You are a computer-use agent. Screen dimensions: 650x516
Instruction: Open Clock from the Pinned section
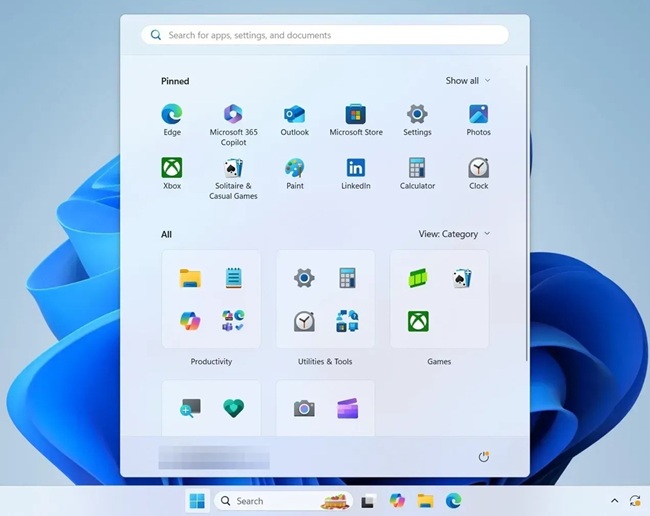click(x=478, y=173)
